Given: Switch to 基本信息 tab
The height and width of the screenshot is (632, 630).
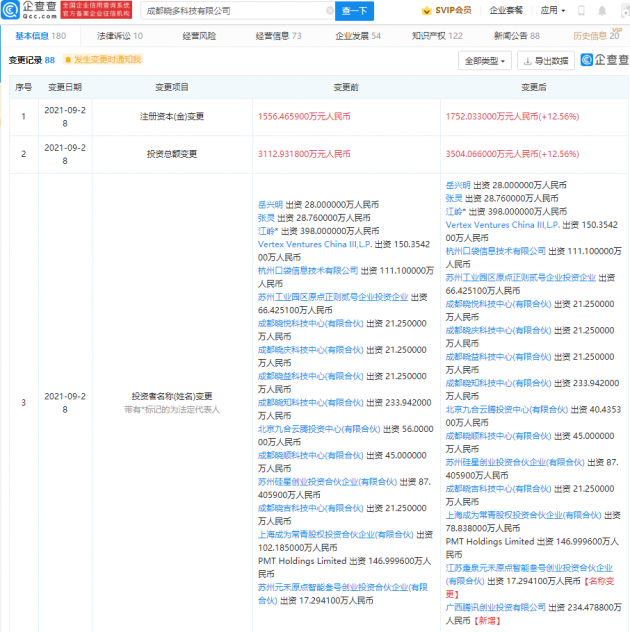Looking at the screenshot, I should click(x=40, y=36).
